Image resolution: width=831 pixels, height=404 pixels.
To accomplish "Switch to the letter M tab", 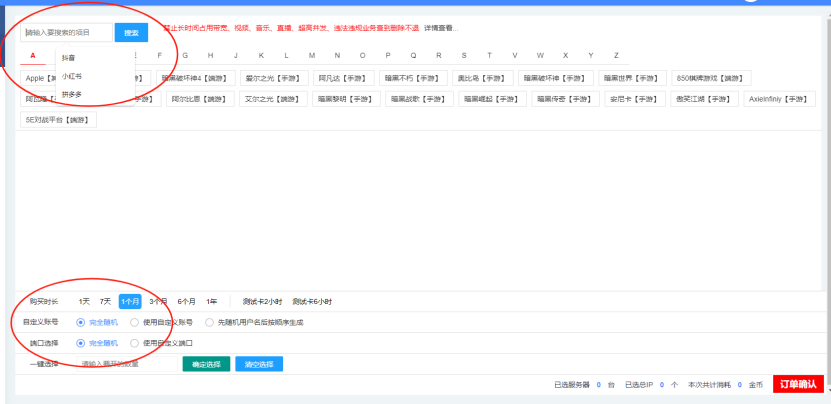I will [312, 55].
